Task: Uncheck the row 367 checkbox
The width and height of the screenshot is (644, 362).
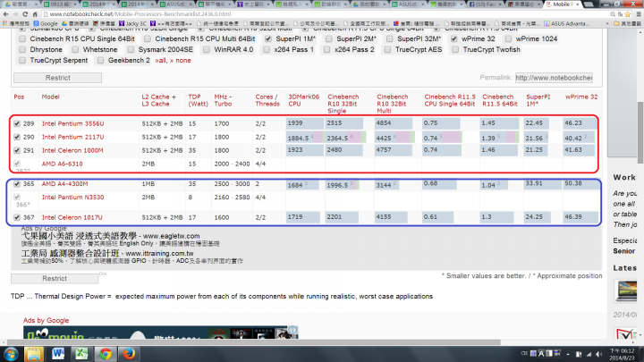Action: click(x=17, y=217)
